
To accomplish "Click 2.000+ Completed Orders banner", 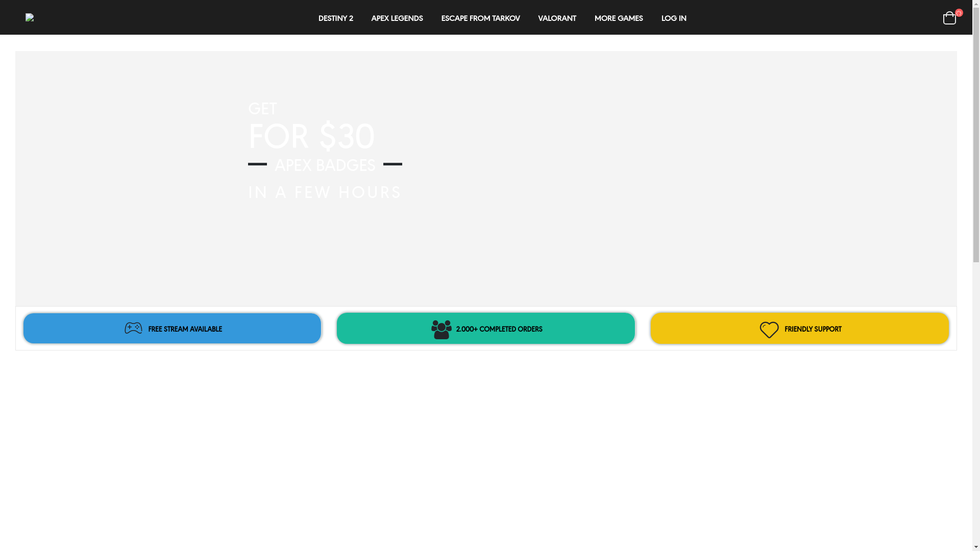I will [x=486, y=328].
